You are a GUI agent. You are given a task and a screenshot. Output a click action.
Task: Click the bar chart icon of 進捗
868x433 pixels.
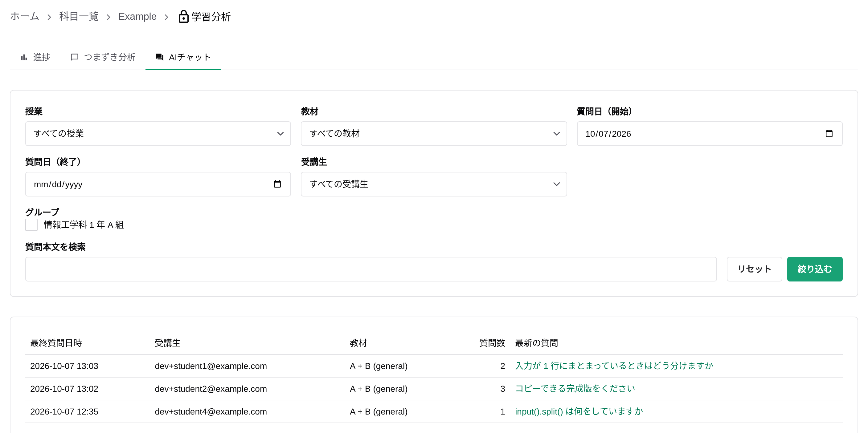click(24, 58)
